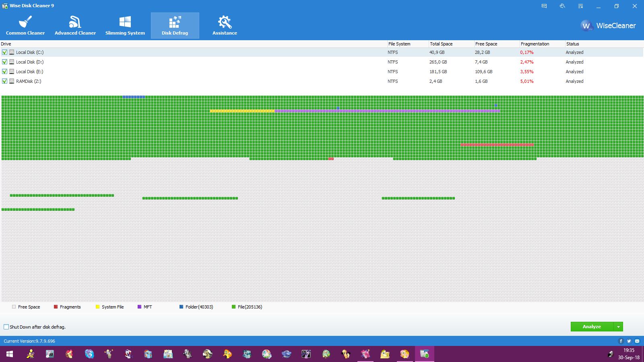
Task: Uncheck the Local Disk (C:) checkbox
Action: pos(4,52)
